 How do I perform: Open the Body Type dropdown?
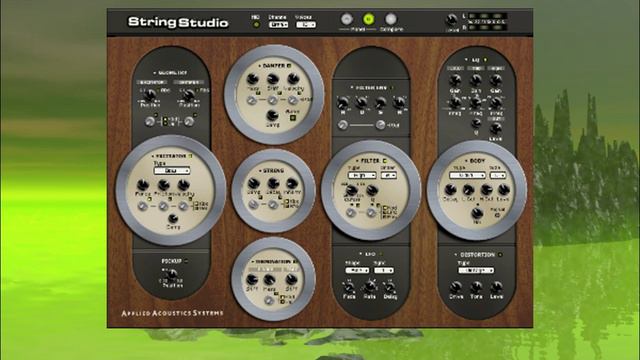pyautogui.click(x=467, y=176)
